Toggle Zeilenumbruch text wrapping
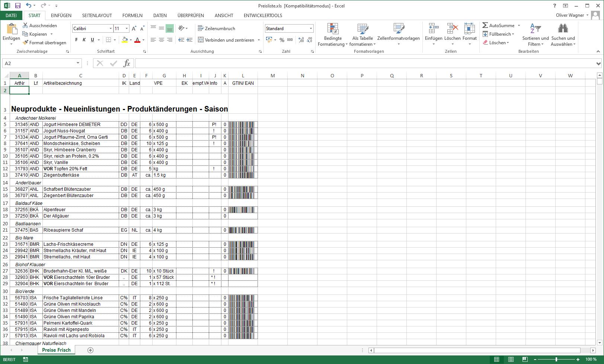604x364 pixels. (217, 28)
